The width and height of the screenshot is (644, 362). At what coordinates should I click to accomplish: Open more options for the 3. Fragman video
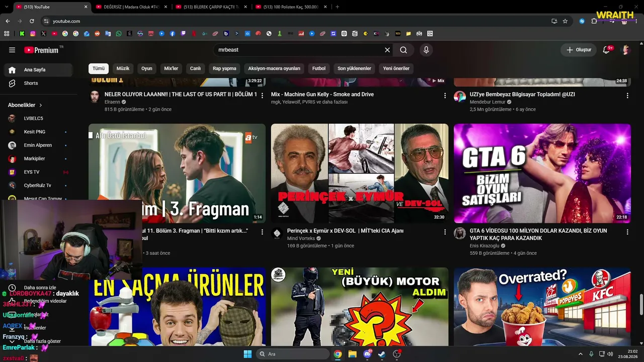point(262,232)
